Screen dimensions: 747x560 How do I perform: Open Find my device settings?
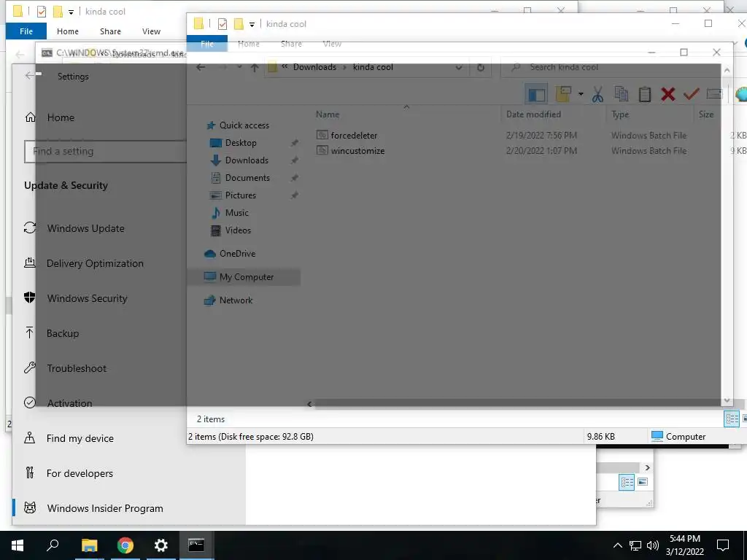[80, 438]
